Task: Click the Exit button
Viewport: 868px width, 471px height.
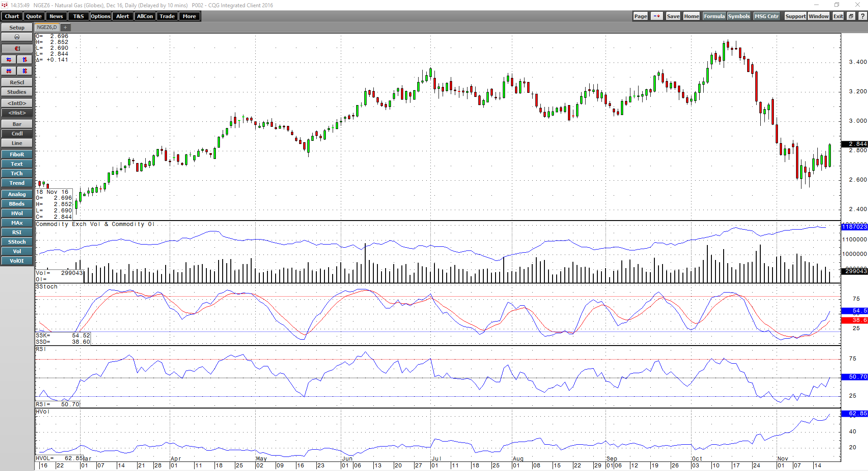Action: point(838,16)
